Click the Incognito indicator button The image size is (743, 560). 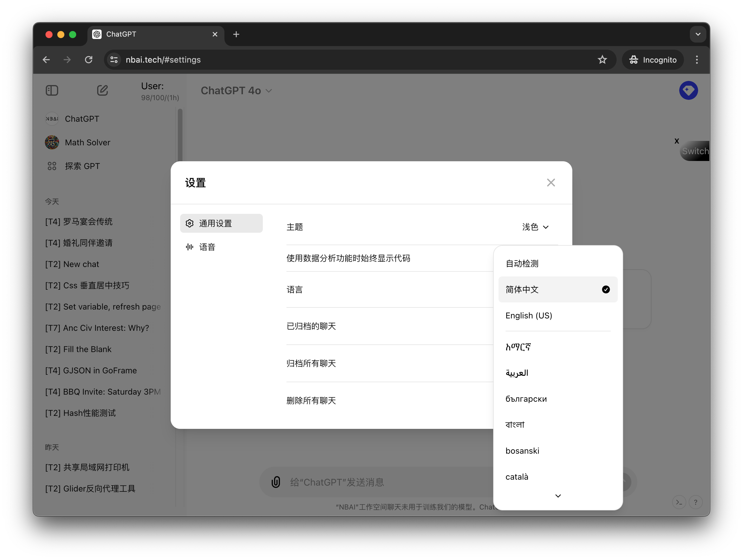click(652, 59)
